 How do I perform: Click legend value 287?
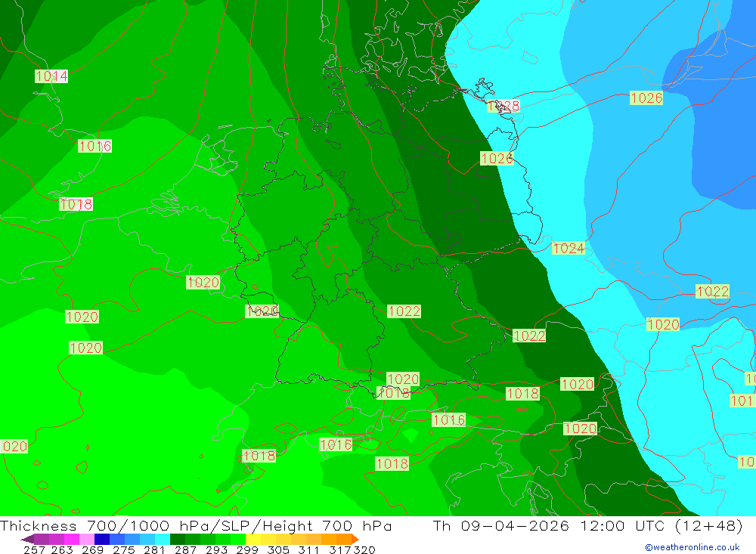tap(185, 550)
